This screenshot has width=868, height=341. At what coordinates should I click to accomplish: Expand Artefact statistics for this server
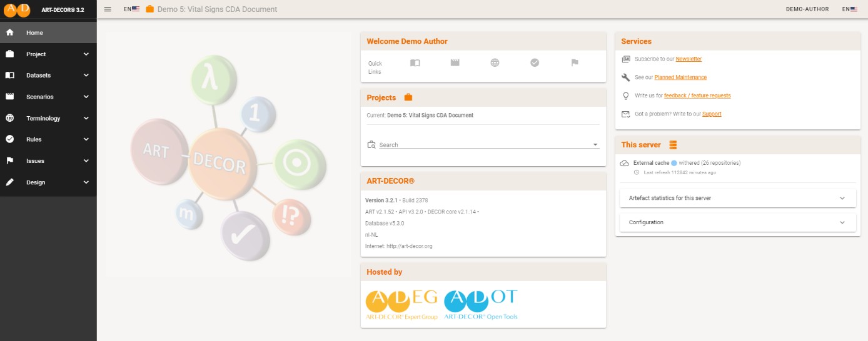point(737,198)
